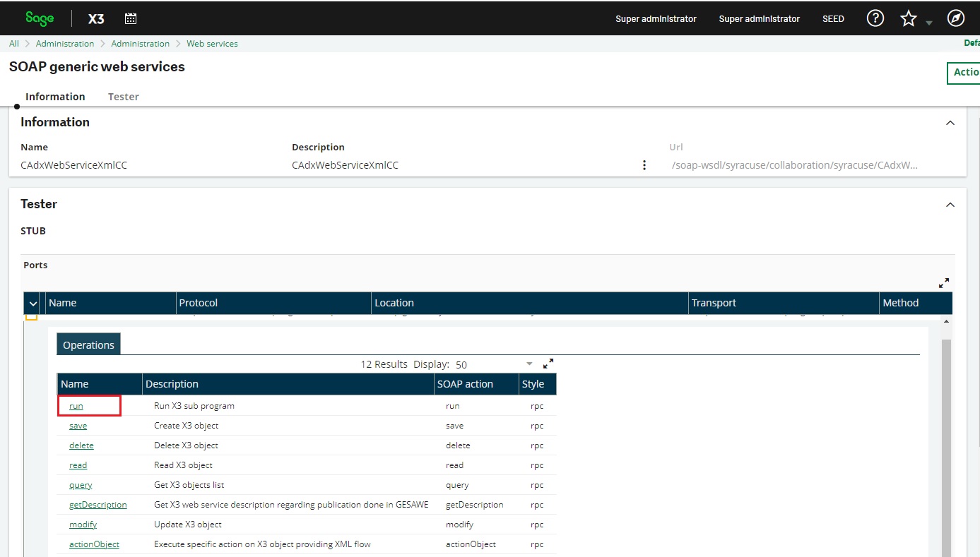Open the compass navigation icon
This screenshot has height=557, width=980.
coord(955,19)
